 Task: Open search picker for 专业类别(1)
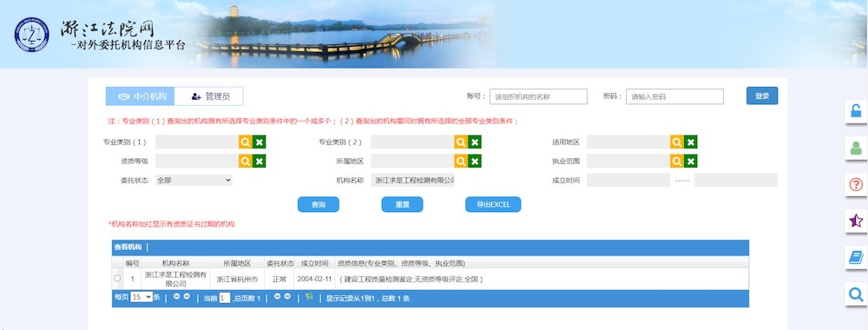246,142
